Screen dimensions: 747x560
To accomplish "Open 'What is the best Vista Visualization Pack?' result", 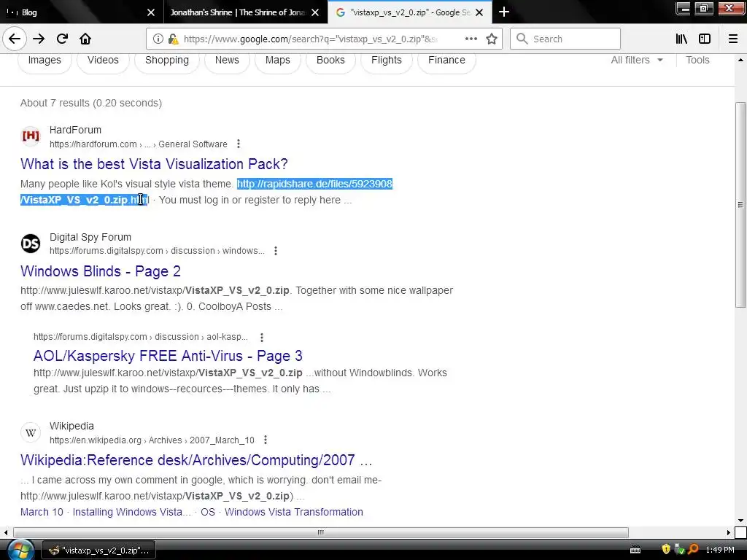I will 154,164.
